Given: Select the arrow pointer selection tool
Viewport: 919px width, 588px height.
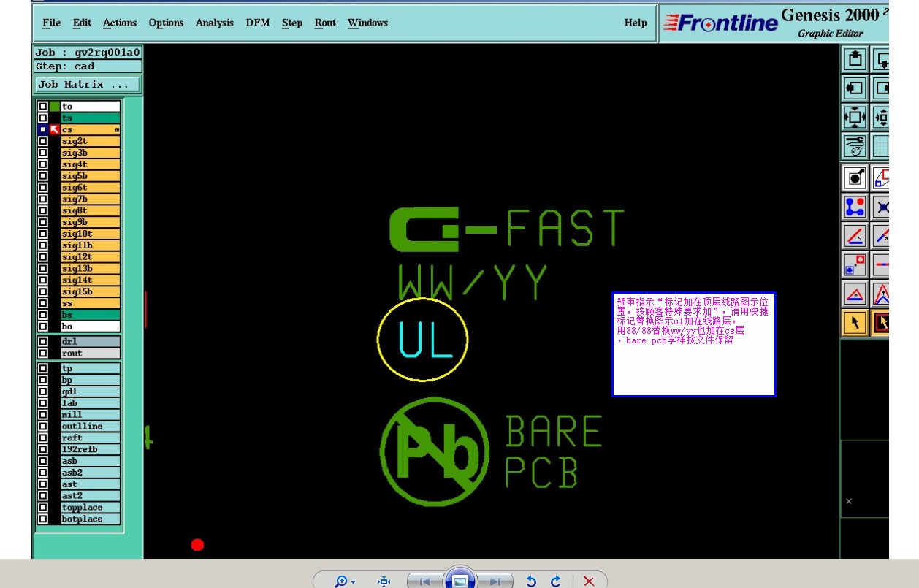Looking at the screenshot, I should point(855,322).
